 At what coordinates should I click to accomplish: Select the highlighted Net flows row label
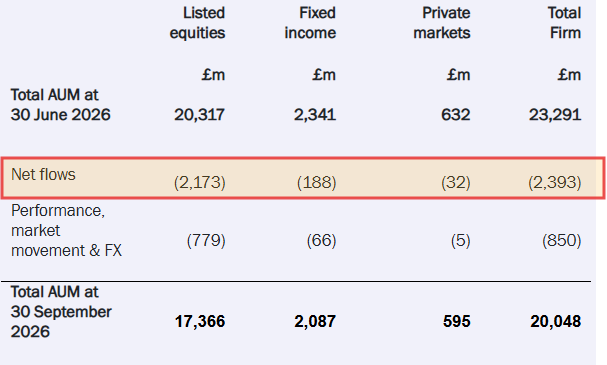[x=43, y=175]
